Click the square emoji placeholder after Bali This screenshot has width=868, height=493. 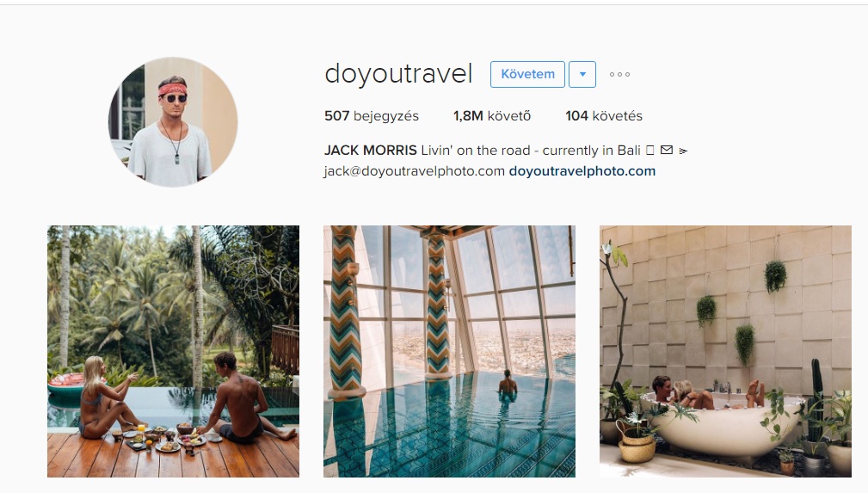649,150
